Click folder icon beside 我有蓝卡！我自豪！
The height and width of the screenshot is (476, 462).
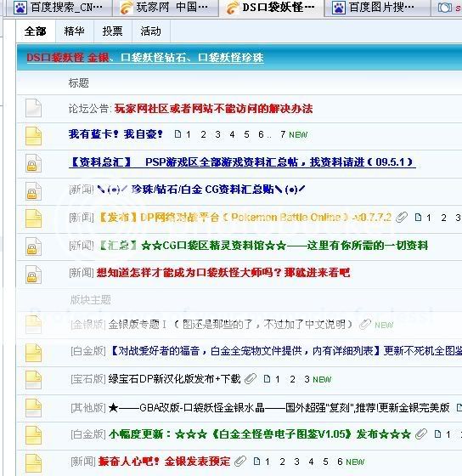[33, 136]
